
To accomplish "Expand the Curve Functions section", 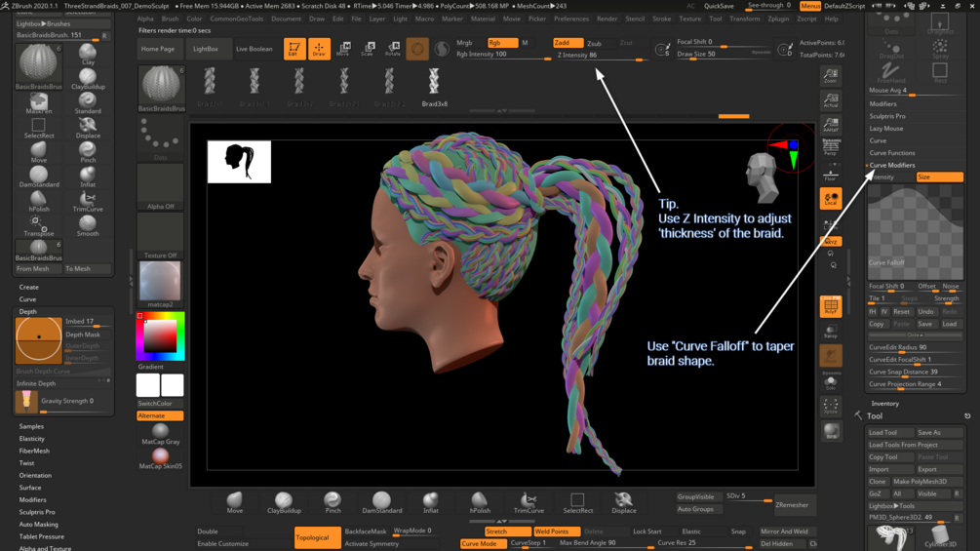I will pos(892,153).
